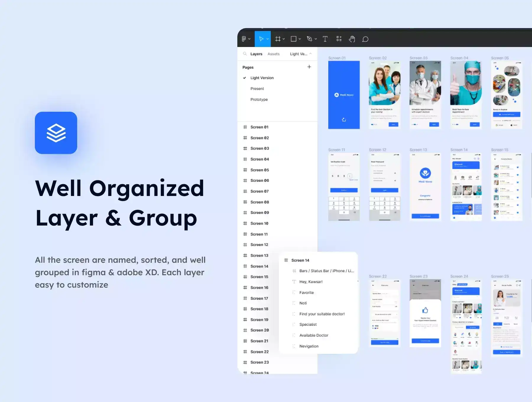Click the search icon in layers panel

[x=245, y=54]
